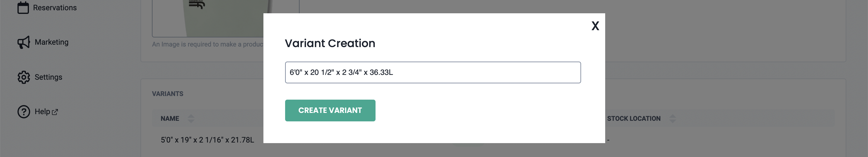Toggle sort arrows on NAME column
Viewport: 868px width, 157px height.
pyautogui.click(x=191, y=119)
